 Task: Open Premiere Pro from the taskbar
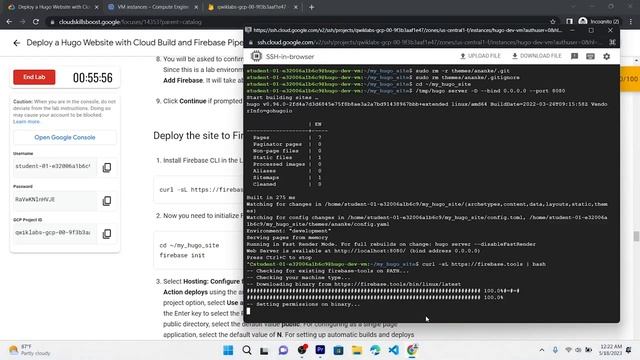[x=320, y=350]
